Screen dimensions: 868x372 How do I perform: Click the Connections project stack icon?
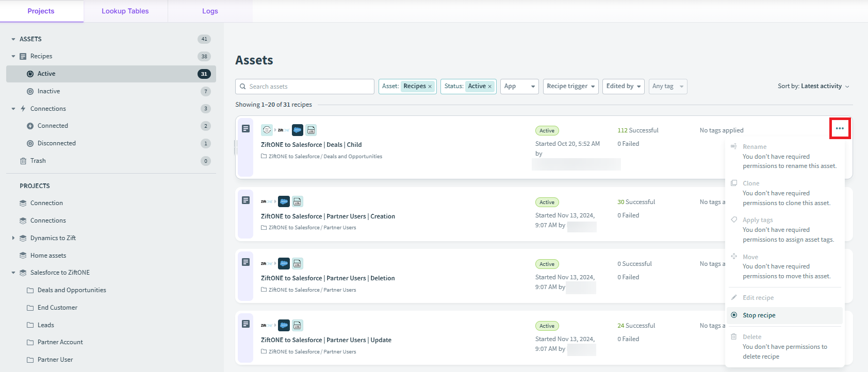pyautogui.click(x=23, y=221)
